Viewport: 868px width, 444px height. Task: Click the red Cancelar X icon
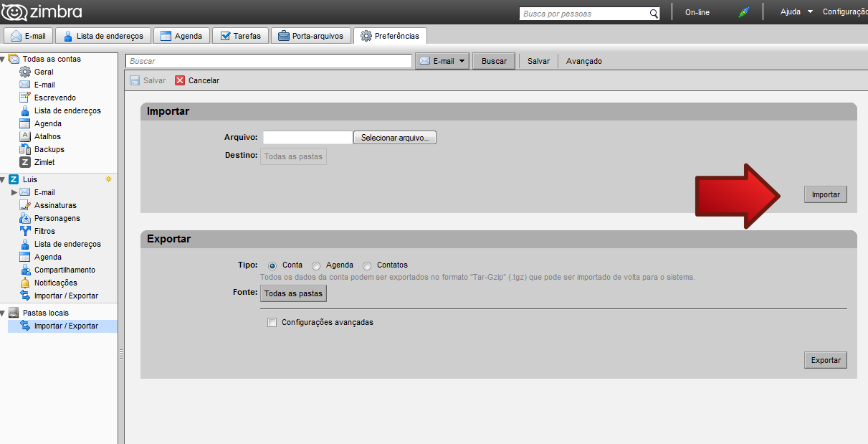click(x=180, y=80)
